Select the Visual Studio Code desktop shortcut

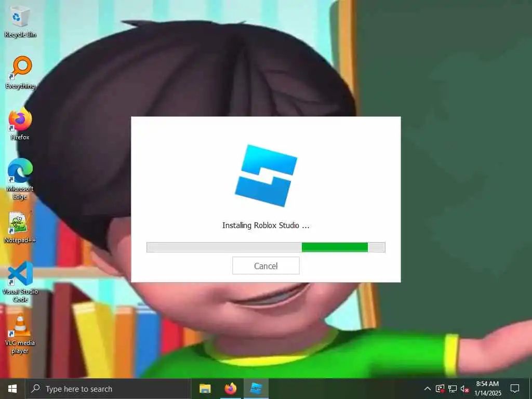coord(20,282)
